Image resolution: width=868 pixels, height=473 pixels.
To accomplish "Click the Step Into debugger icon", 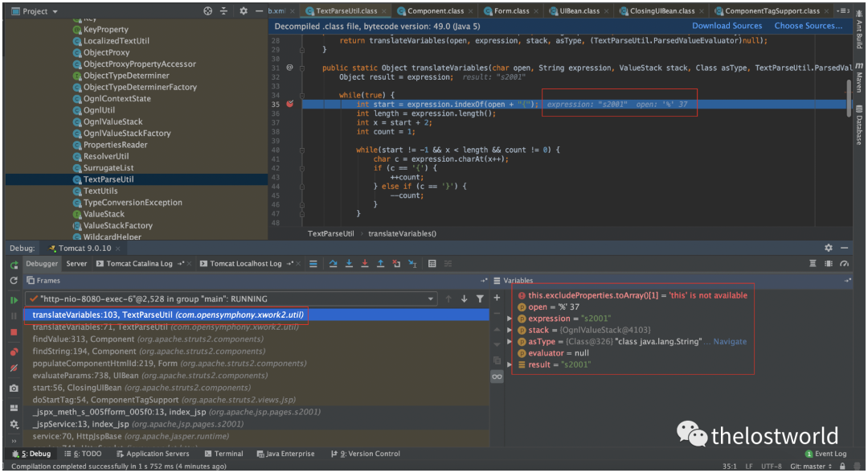I will [349, 264].
